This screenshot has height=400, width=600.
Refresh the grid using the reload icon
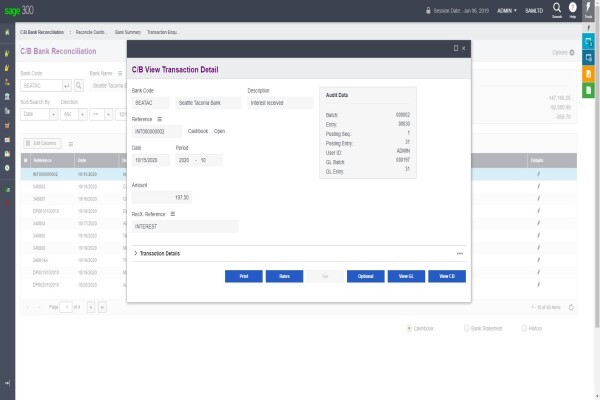pos(571,307)
